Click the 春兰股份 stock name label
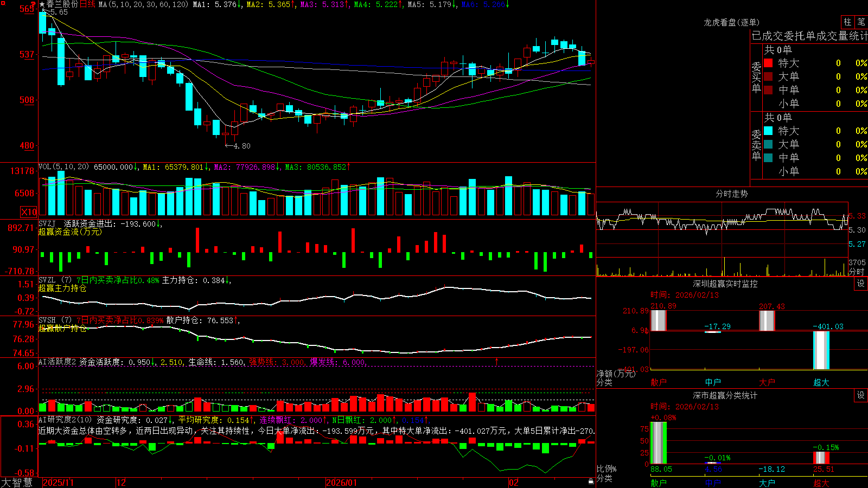The image size is (868, 488). (x=62, y=4)
